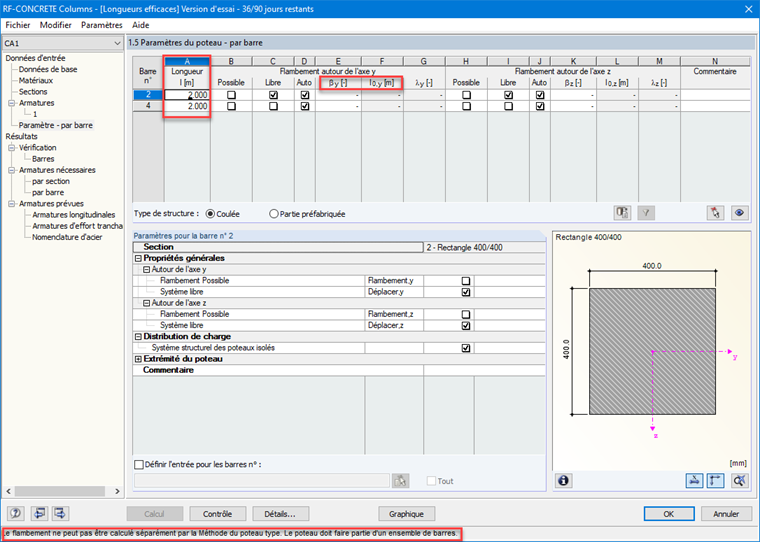Click the Annuler button
This screenshot has width=760, height=542.
(x=726, y=513)
